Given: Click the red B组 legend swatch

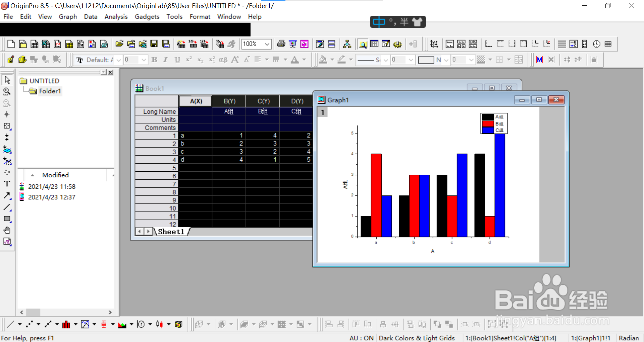Looking at the screenshot, I should (x=488, y=123).
